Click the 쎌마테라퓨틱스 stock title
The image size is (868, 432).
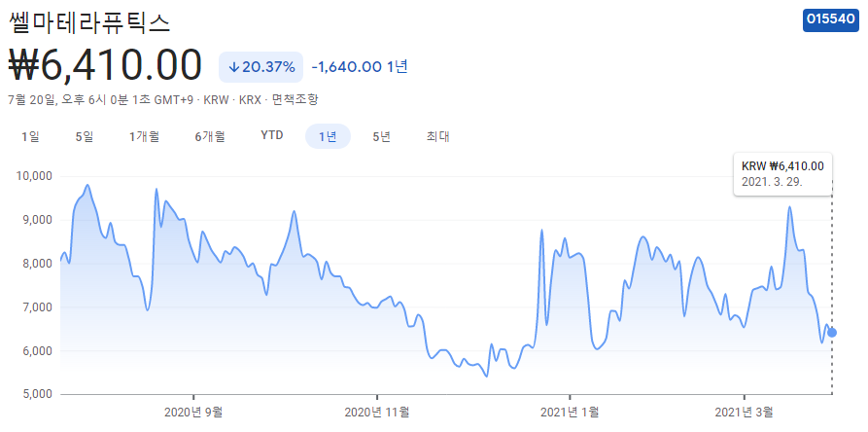pos(90,22)
